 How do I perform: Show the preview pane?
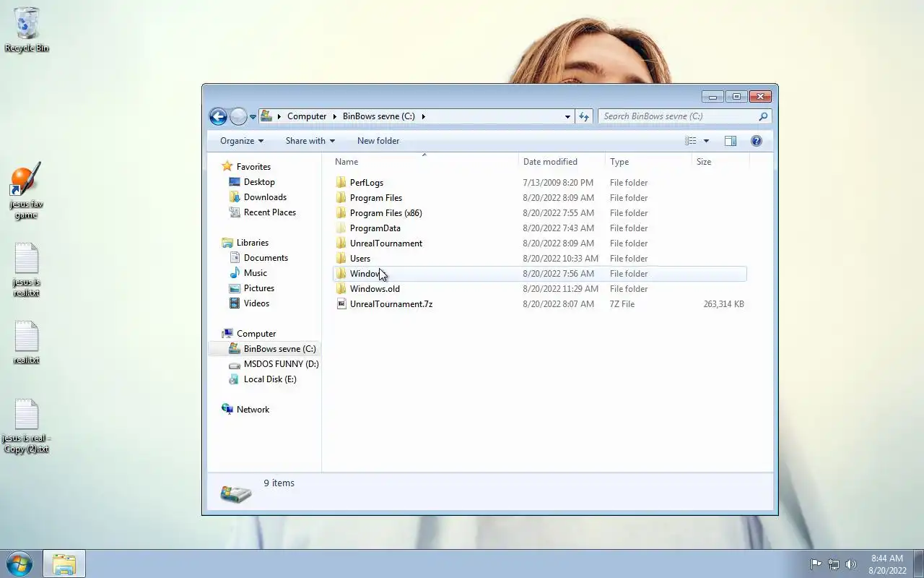(x=731, y=141)
